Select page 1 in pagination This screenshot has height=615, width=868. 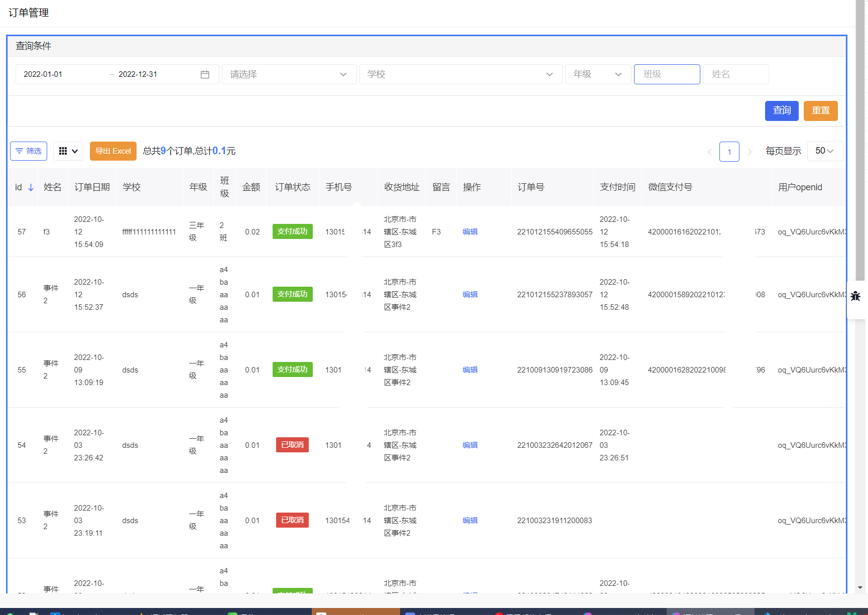tap(729, 152)
